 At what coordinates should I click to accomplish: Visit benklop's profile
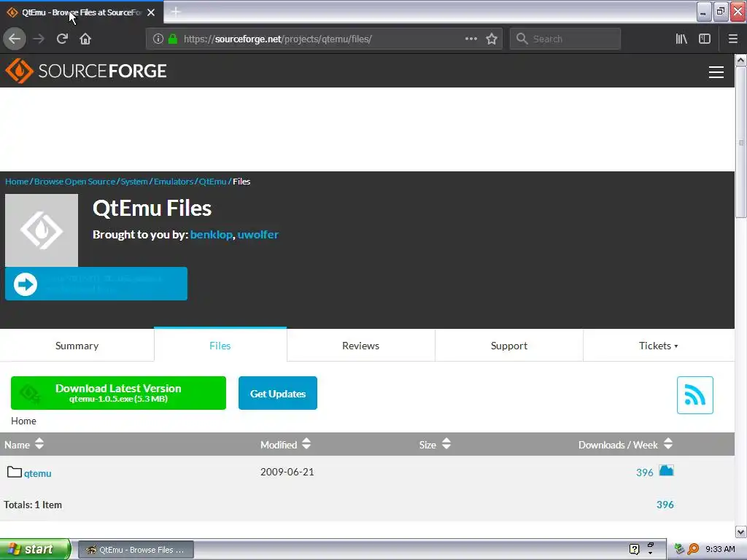[x=211, y=234]
